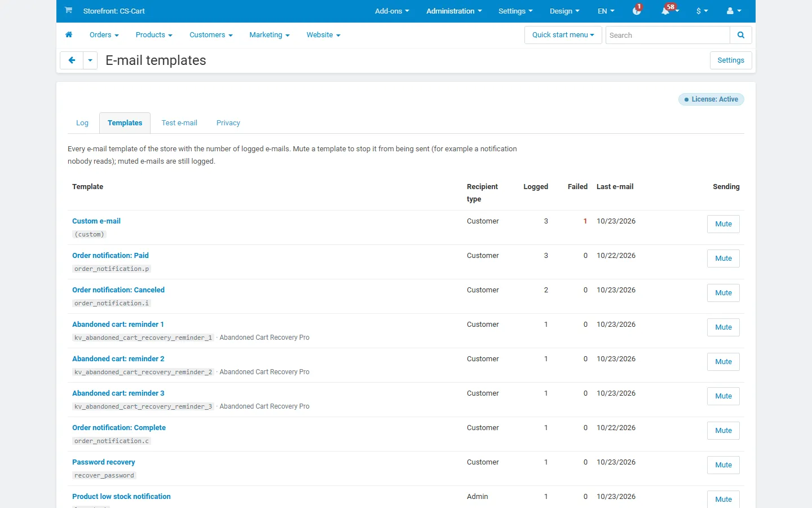Open the Administration dropdown menu
Image resolution: width=812 pixels, height=508 pixels.
click(x=454, y=11)
